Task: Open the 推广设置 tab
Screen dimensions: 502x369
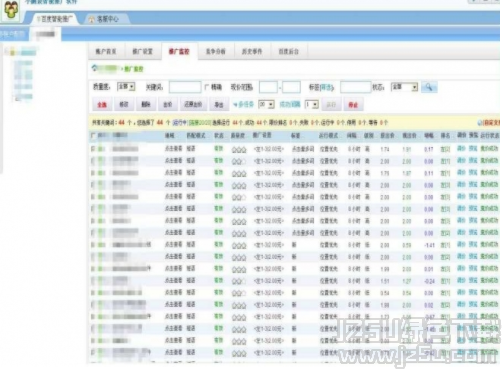Action: [143, 51]
